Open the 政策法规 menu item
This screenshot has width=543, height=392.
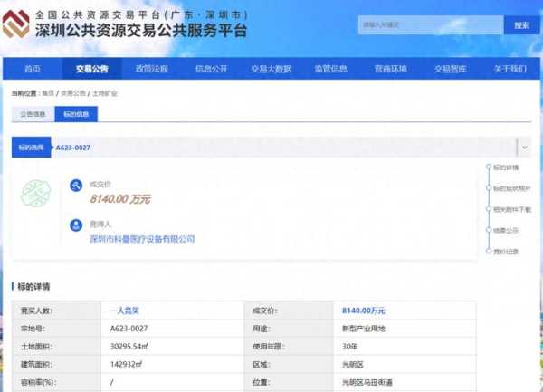151,69
